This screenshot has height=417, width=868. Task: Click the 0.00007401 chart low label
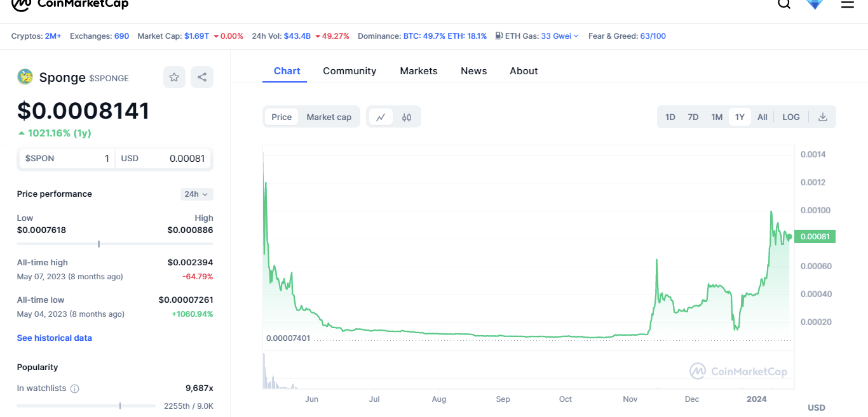[288, 338]
